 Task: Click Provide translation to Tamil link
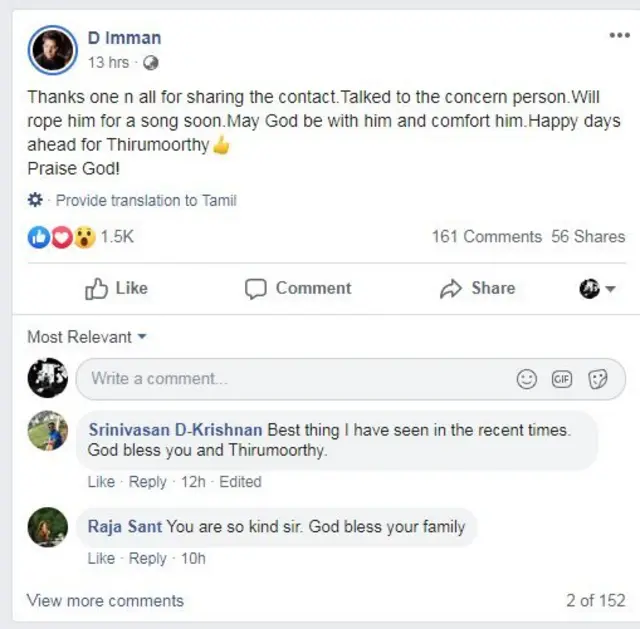(146, 200)
